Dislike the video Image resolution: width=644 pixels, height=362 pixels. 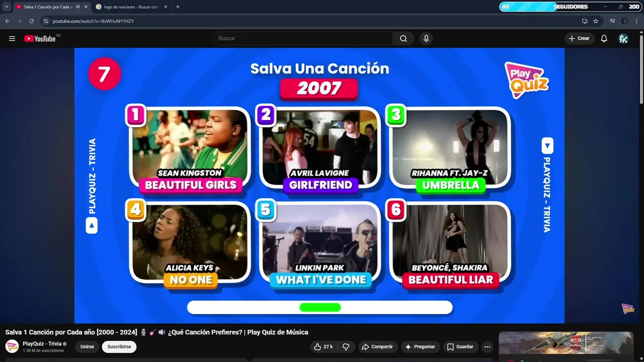346,347
